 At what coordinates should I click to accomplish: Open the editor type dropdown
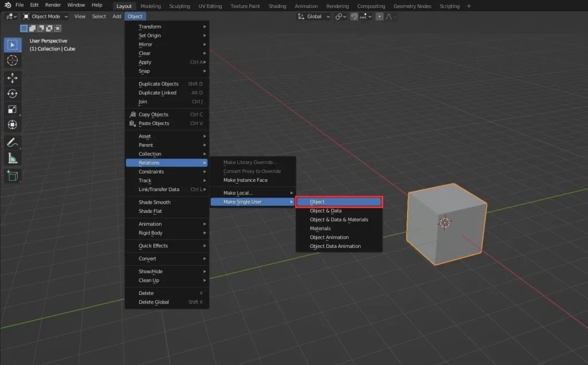10,17
